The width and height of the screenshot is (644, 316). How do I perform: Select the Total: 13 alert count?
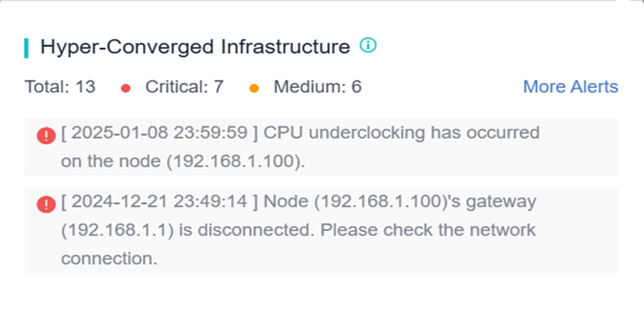(60, 87)
